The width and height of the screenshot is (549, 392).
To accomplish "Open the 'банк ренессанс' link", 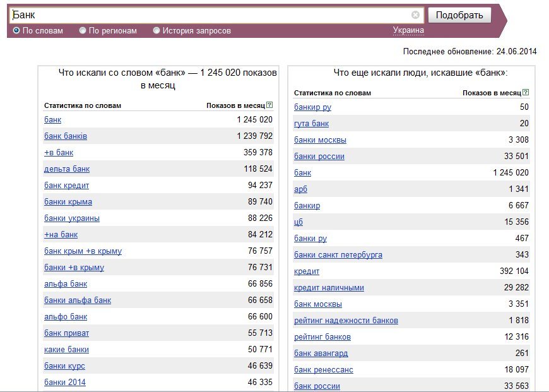I will tap(324, 370).
